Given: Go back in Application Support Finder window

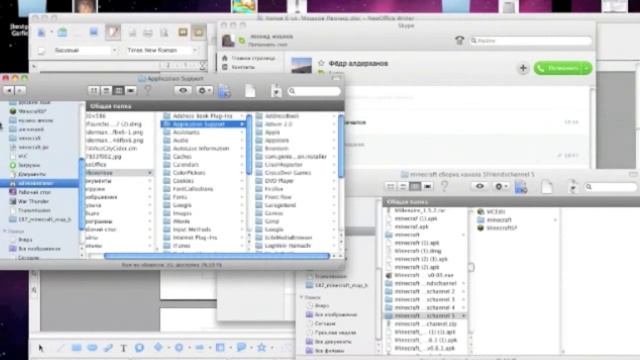Looking at the screenshot, I should click(9, 90).
